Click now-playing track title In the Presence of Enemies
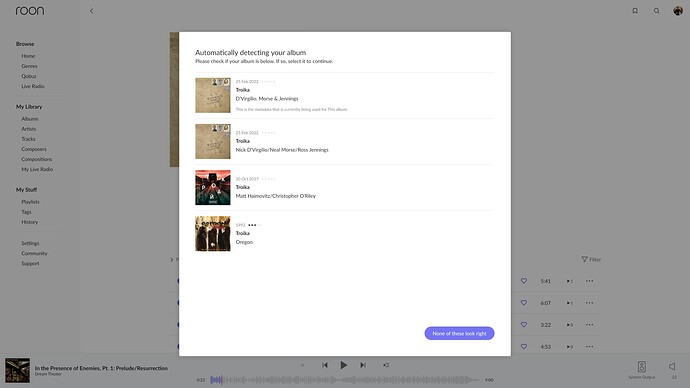Screen dimensions: 690x388 pos(101,368)
